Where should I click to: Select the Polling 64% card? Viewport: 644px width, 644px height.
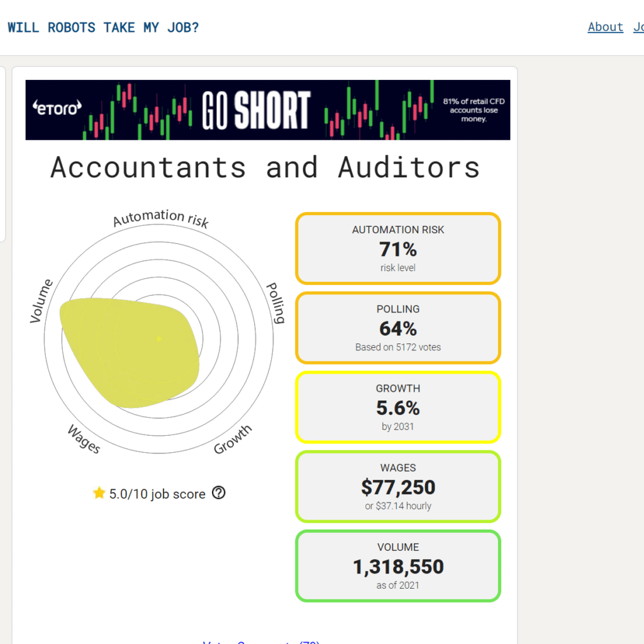click(x=398, y=328)
